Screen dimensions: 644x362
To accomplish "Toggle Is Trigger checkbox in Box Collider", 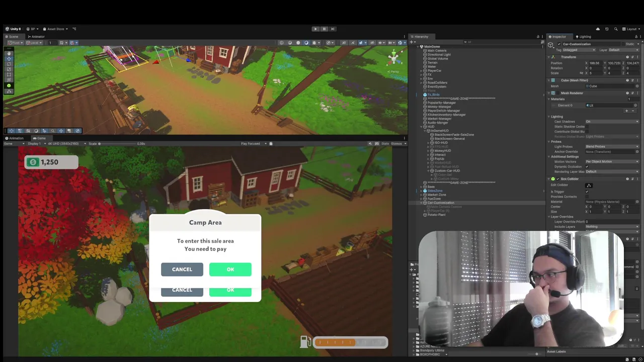I will (x=587, y=192).
